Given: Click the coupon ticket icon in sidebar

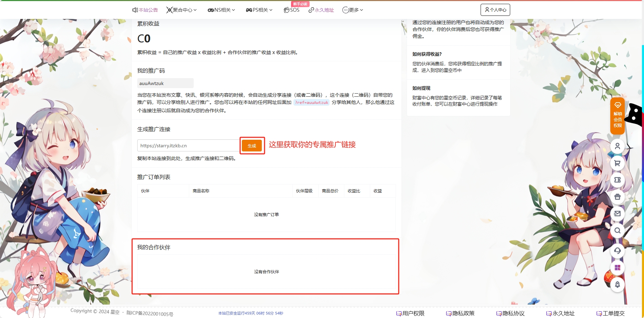Looking at the screenshot, I should (x=618, y=180).
